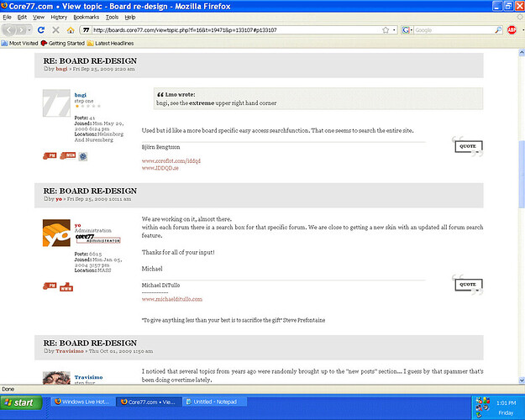Click the vertical scrollbar thumb

point(522,174)
